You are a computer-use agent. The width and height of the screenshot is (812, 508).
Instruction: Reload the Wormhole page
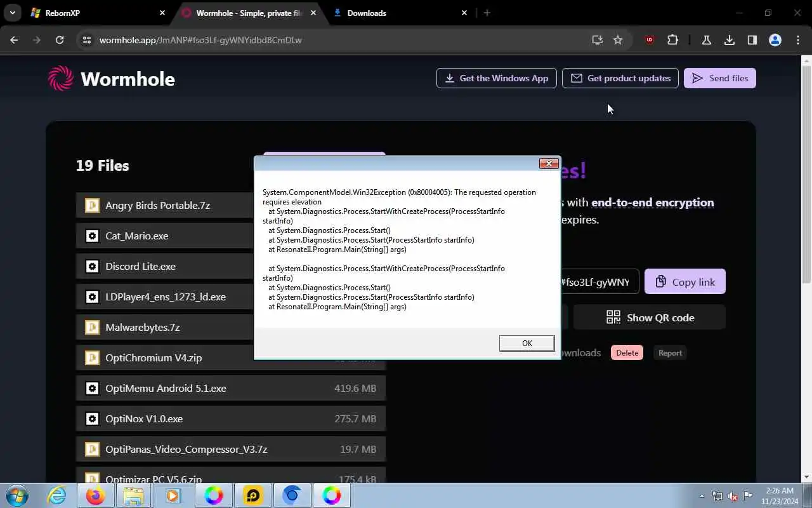coord(60,40)
